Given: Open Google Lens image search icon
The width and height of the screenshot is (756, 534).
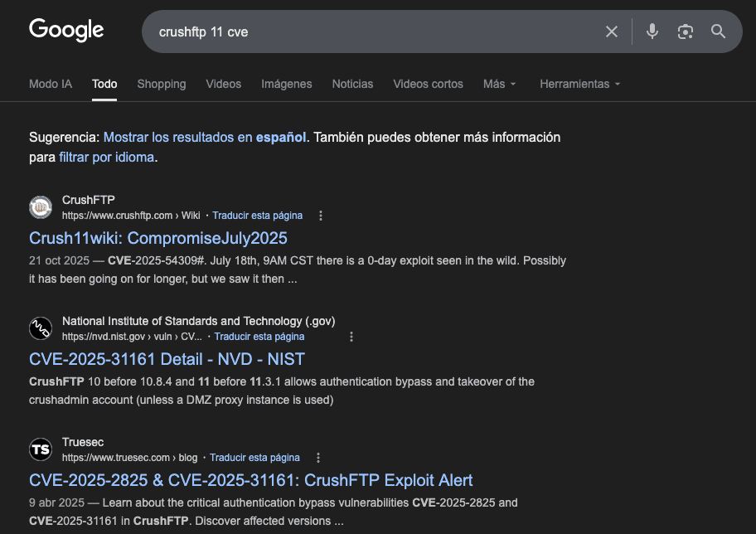Looking at the screenshot, I should pos(685,32).
